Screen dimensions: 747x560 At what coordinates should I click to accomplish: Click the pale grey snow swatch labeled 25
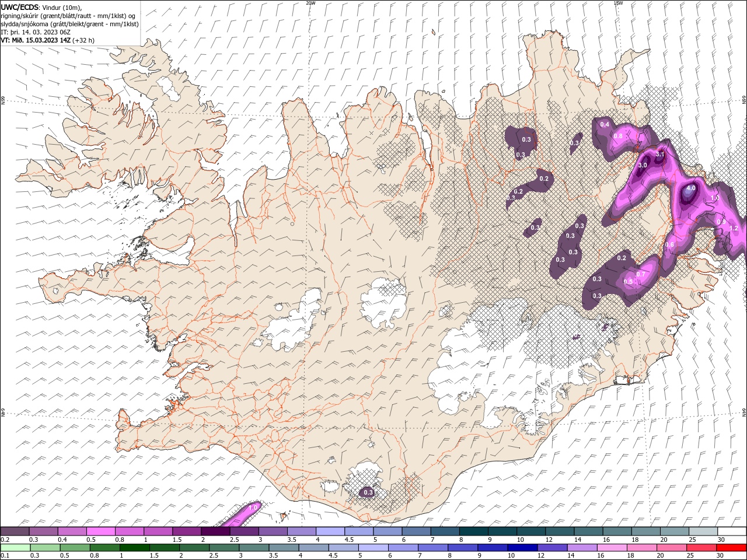click(703, 531)
